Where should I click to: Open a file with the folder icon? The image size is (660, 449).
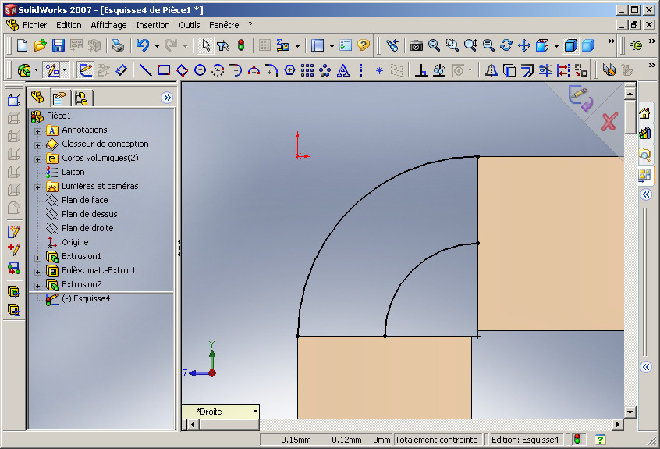40,45
